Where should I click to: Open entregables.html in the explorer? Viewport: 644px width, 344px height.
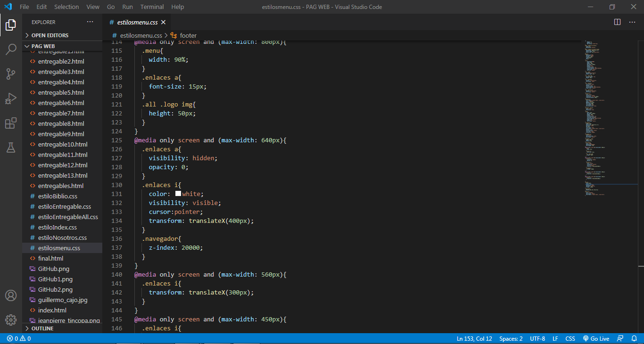tap(62, 186)
